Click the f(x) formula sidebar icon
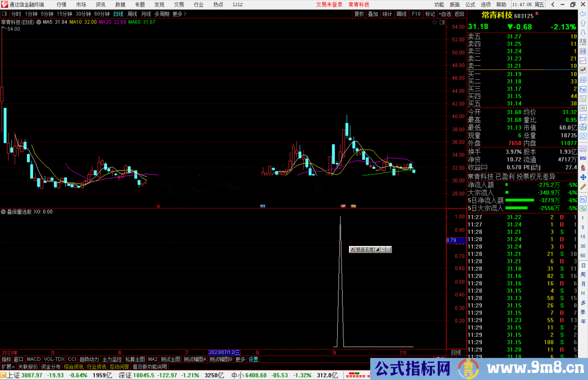 pyautogui.click(x=583, y=127)
